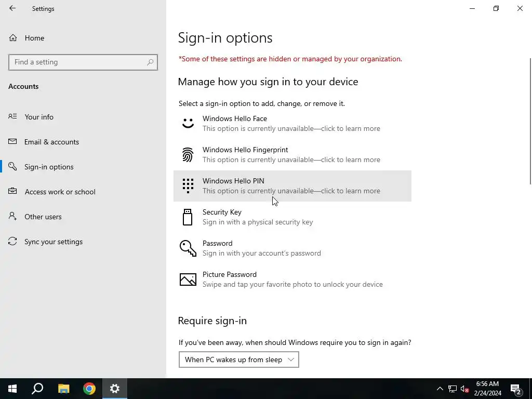Go back using the Settings back arrow
This screenshot has height=399, width=532.
point(12,8)
